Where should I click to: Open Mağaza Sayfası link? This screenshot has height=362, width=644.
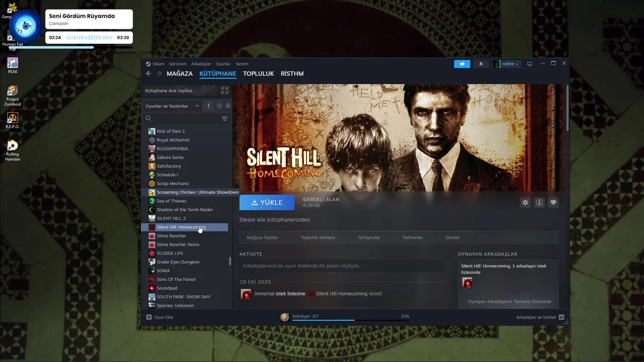click(x=262, y=237)
